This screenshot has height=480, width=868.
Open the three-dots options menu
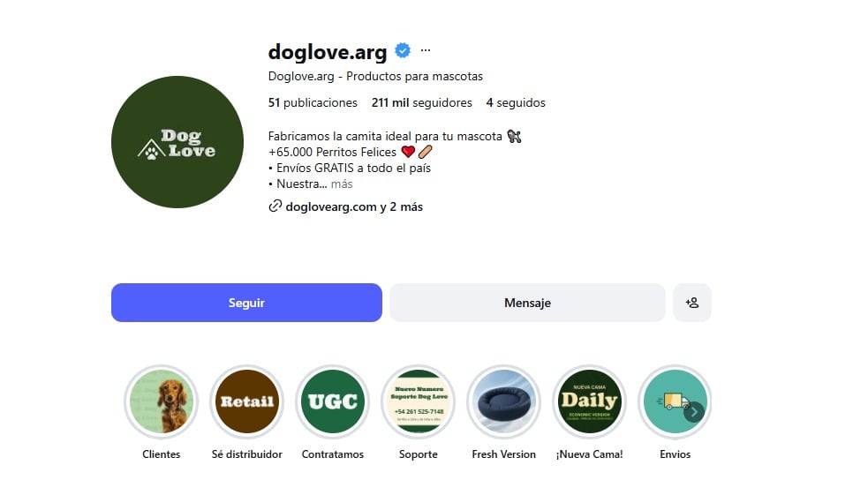point(426,50)
